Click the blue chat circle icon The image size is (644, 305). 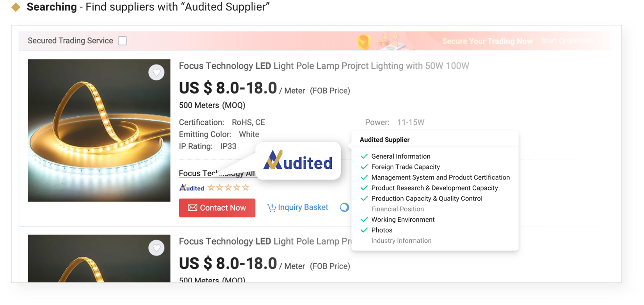pos(344,207)
